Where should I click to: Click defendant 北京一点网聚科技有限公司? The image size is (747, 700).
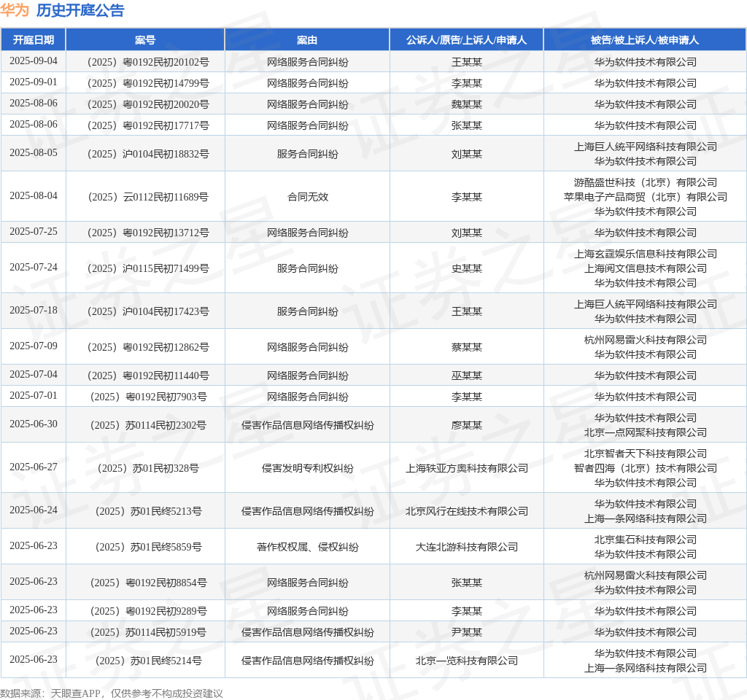point(646,432)
